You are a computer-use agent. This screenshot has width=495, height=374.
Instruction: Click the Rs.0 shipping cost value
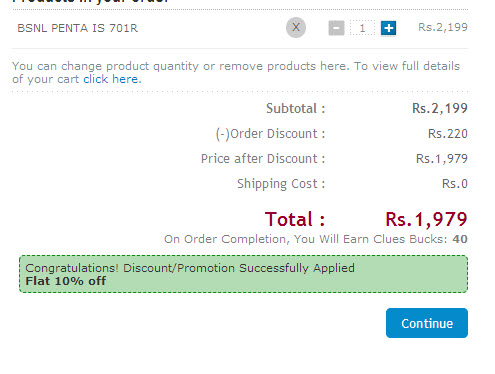(455, 184)
